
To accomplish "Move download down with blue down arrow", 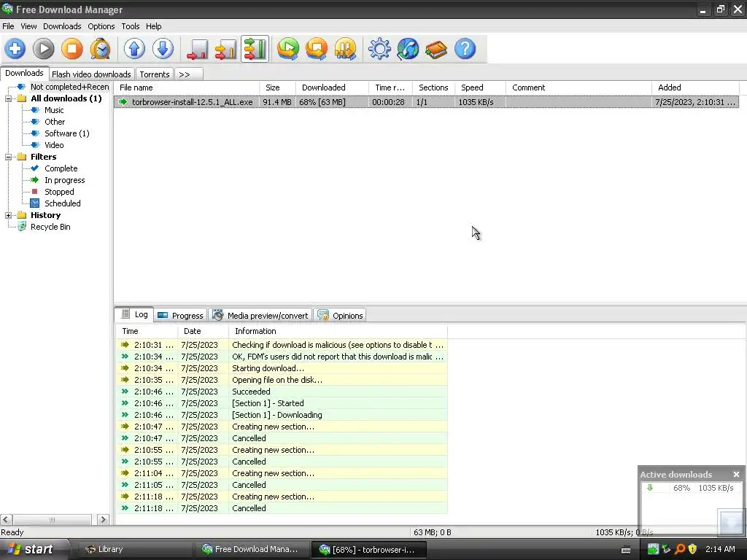I will 163,49.
